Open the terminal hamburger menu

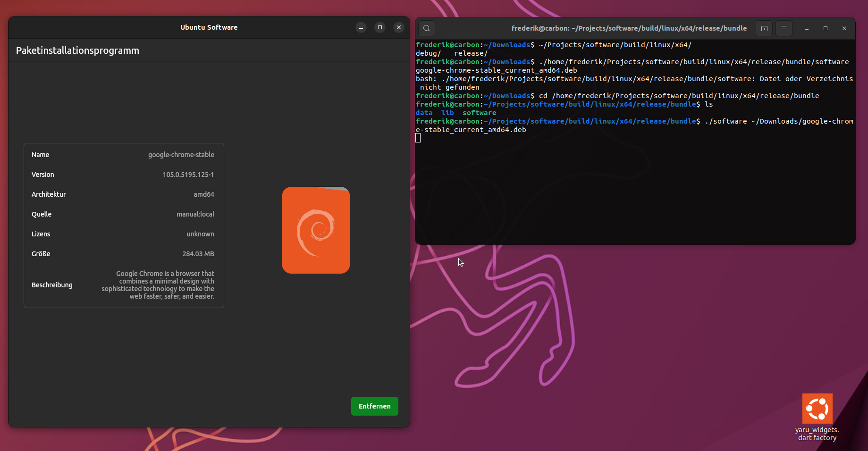click(784, 28)
